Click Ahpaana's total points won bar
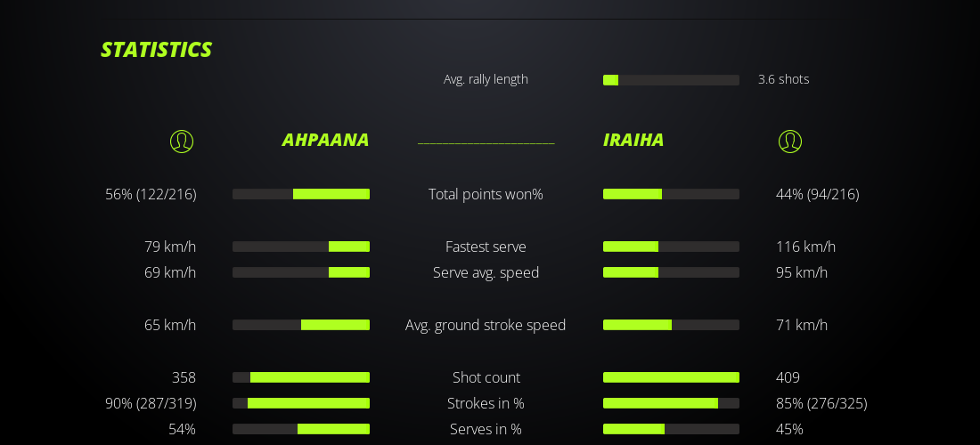This screenshot has width=980, height=445. tap(301, 194)
